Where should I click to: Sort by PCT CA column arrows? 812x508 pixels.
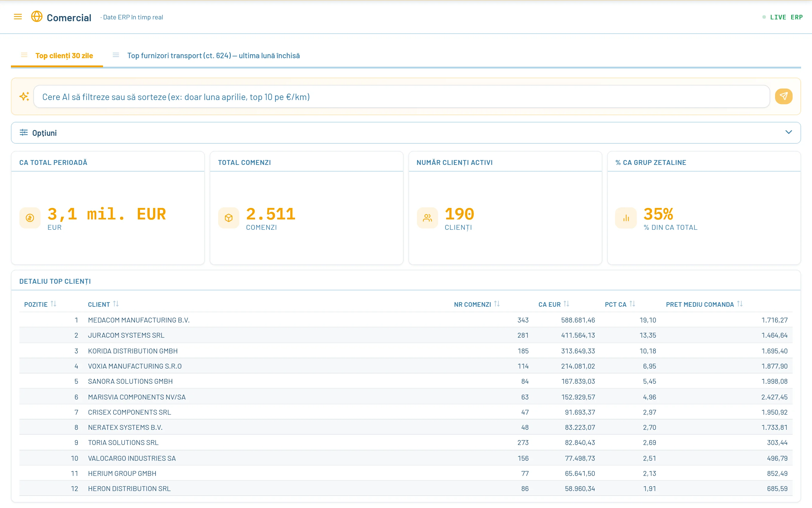632,304
